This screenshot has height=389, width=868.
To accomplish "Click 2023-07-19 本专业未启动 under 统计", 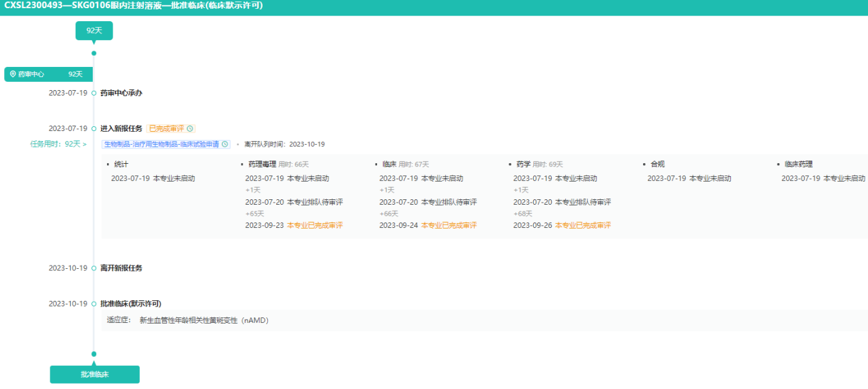I will (153, 178).
